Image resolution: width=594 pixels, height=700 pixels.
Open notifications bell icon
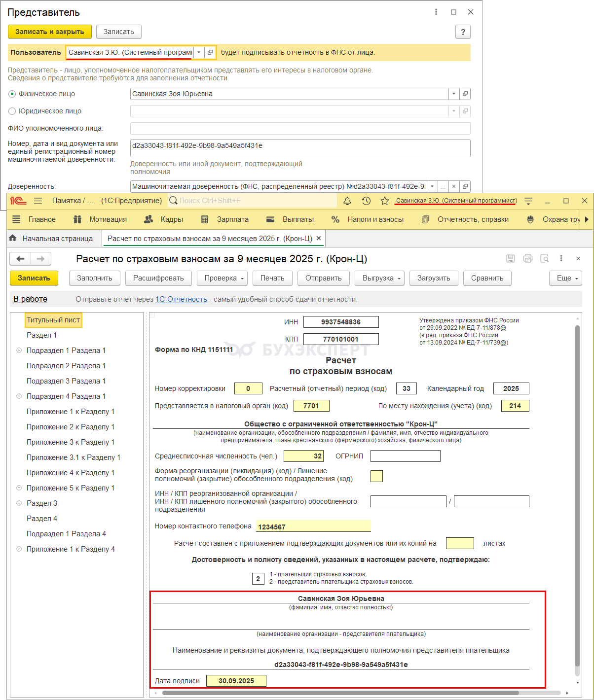coord(347,201)
